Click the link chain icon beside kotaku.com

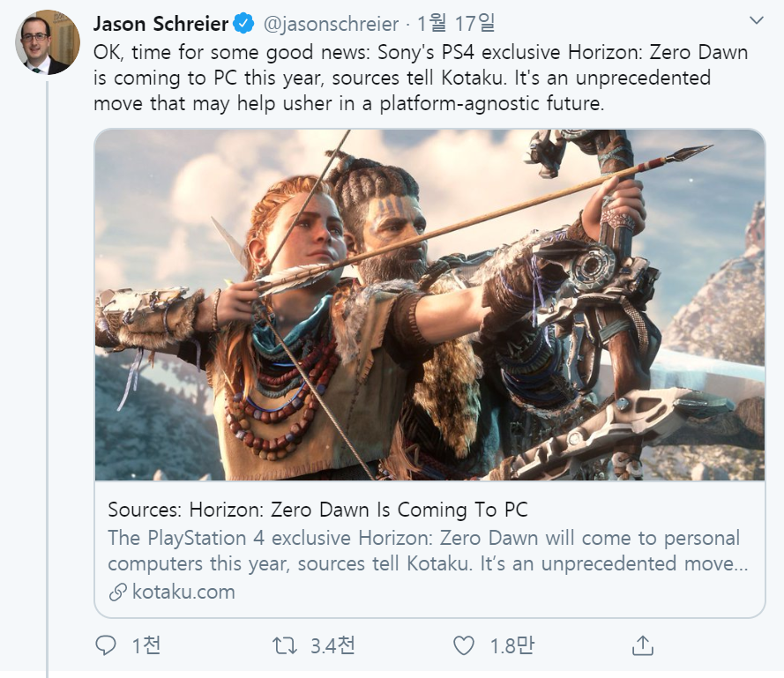pyautogui.click(x=118, y=592)
